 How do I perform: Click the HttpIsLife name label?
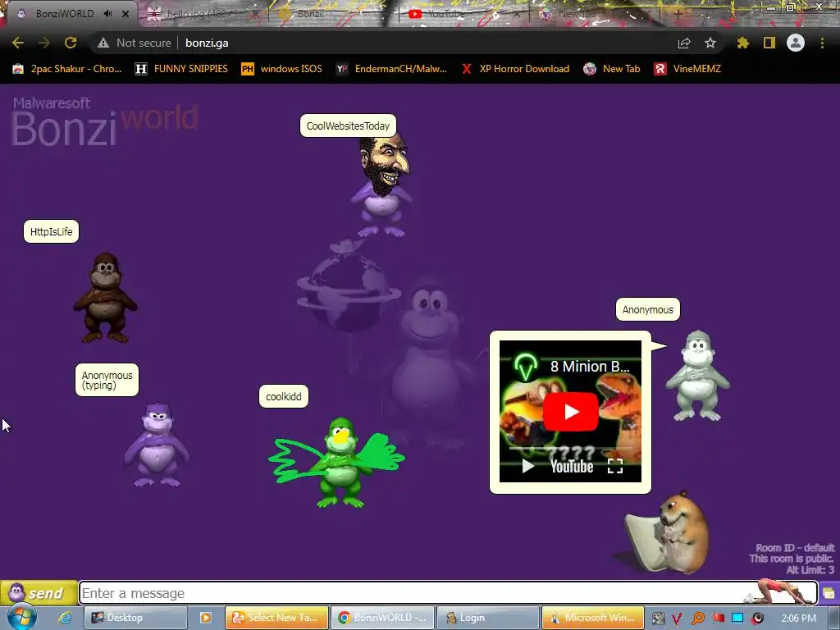pos(51,231)
